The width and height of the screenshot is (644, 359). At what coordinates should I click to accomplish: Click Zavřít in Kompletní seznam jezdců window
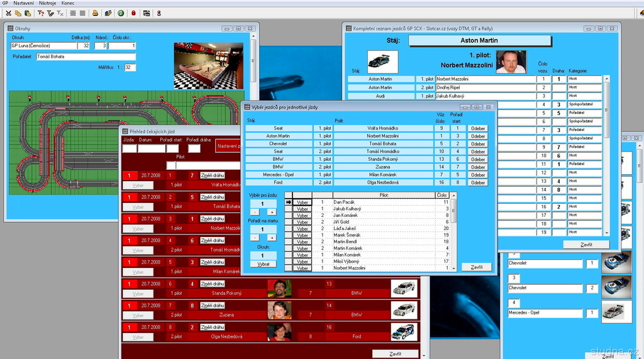(586, 245)
